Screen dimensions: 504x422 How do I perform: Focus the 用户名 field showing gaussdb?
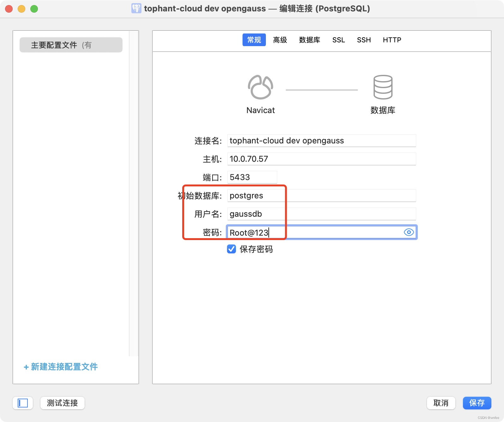321,214
